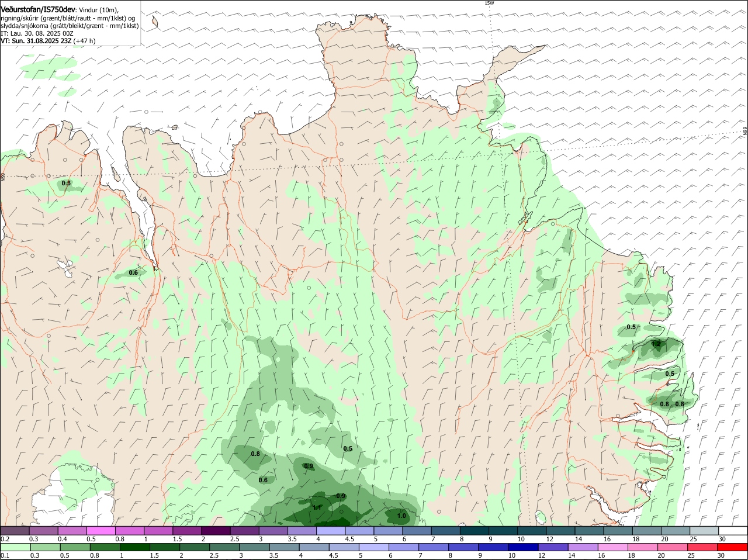Pick the upper scale swatch between 8 and 9
Screen dimensions: 748x560
(x=475, y=531)
